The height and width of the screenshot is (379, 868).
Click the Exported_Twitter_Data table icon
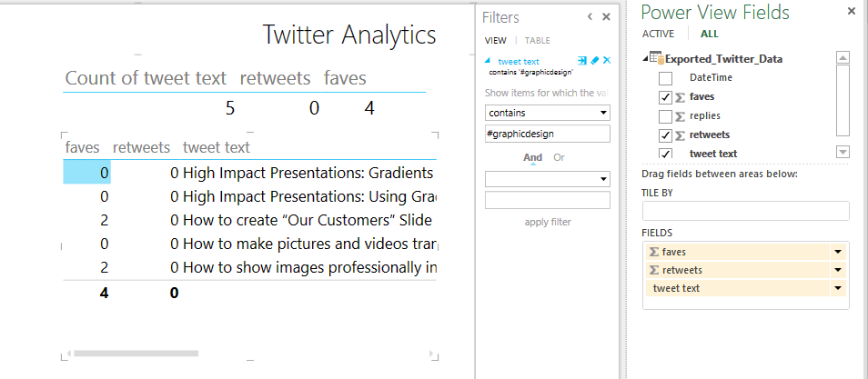point(656,59)
